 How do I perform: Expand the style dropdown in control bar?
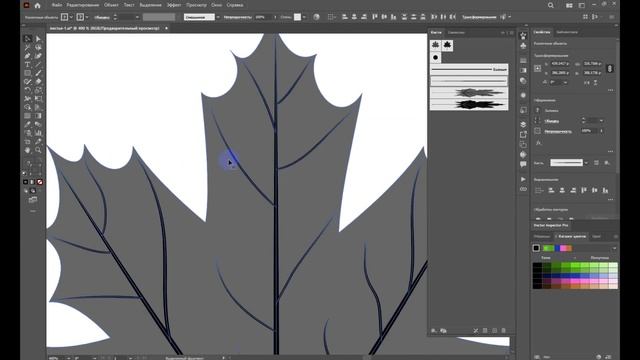304,17
